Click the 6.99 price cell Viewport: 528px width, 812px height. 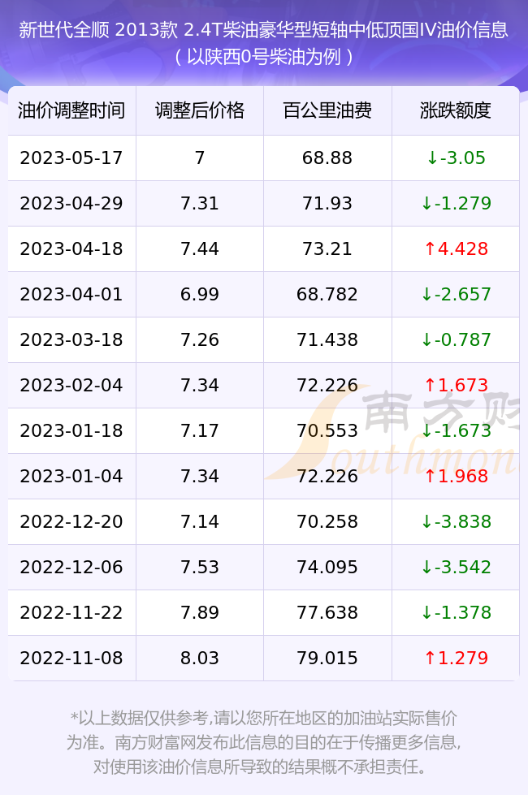pos(200,294)
